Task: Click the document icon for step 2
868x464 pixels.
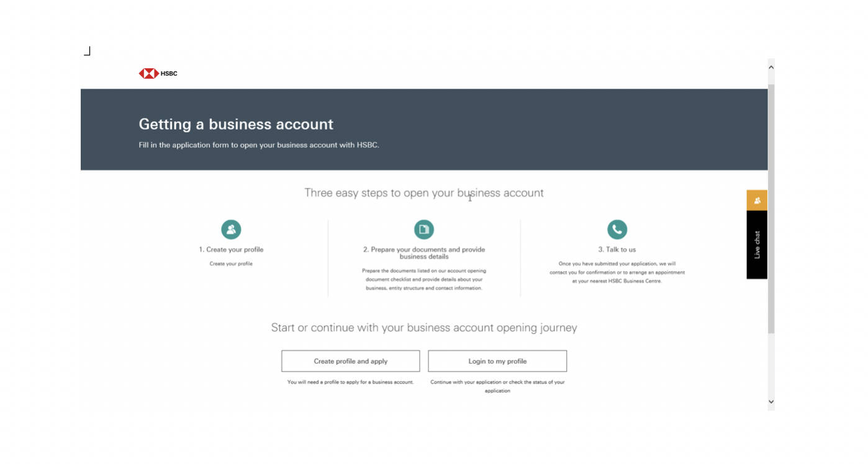Action: pos(424,230)
